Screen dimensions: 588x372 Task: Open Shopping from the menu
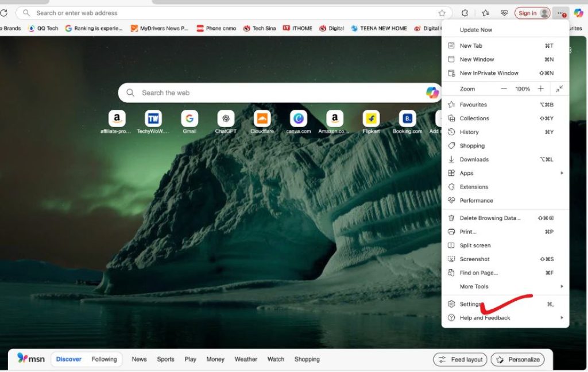pyautogui.click(x=505, y=145)
